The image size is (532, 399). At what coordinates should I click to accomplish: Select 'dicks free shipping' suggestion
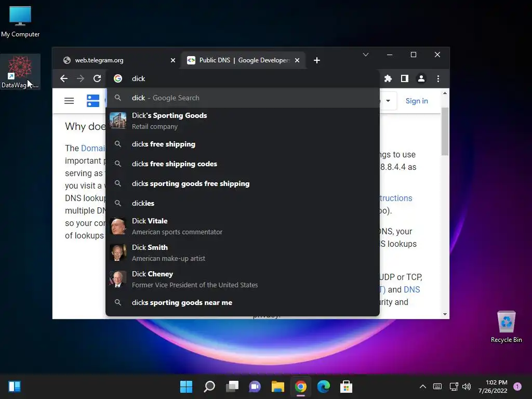coord(243,144)
